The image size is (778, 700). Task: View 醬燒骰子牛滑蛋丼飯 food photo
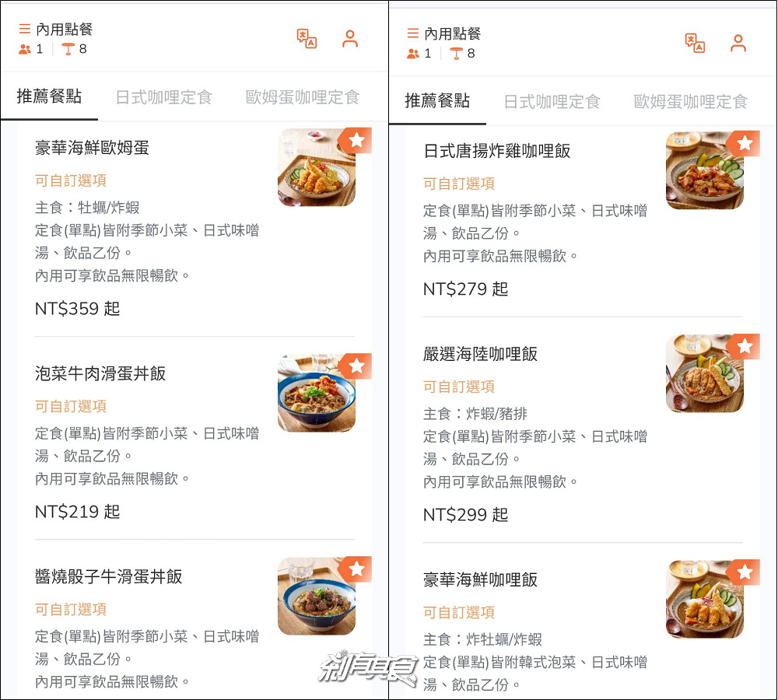pos(317,596)
